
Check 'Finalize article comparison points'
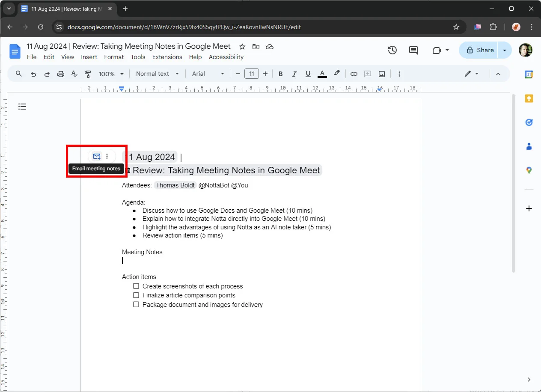(136, 295)
